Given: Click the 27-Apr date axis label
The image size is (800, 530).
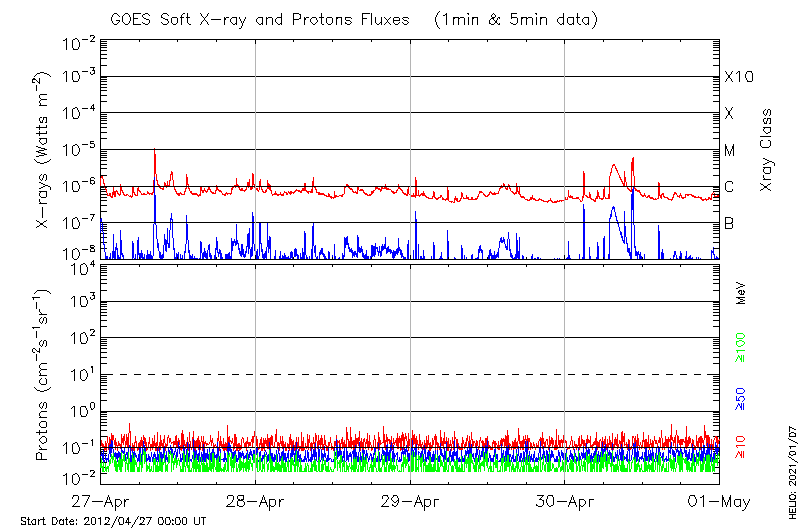Looking at the screenshot, I should pyautogui.click(x=100, y=500).
